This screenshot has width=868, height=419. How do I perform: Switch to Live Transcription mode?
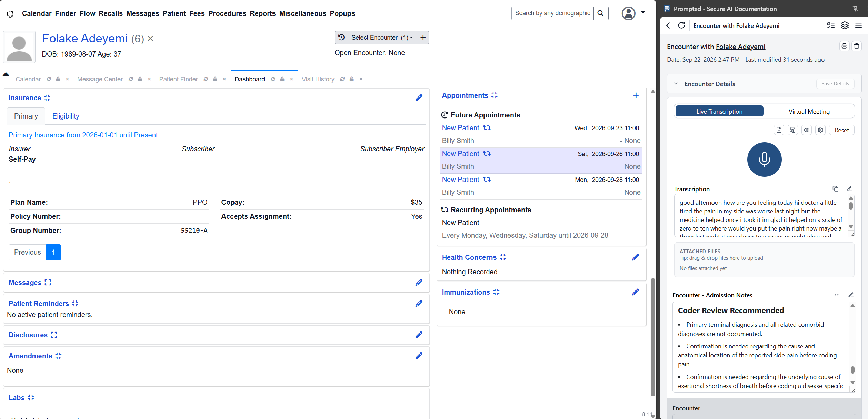point(719,111)
